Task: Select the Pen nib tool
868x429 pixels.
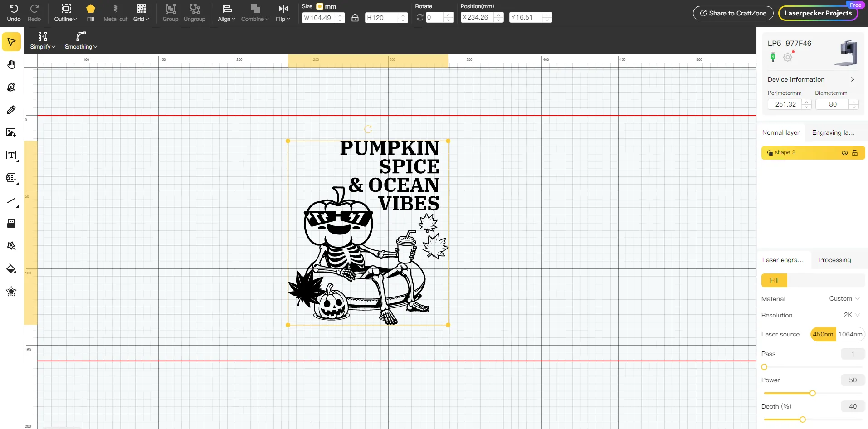Action: click(x=11, y=87)
